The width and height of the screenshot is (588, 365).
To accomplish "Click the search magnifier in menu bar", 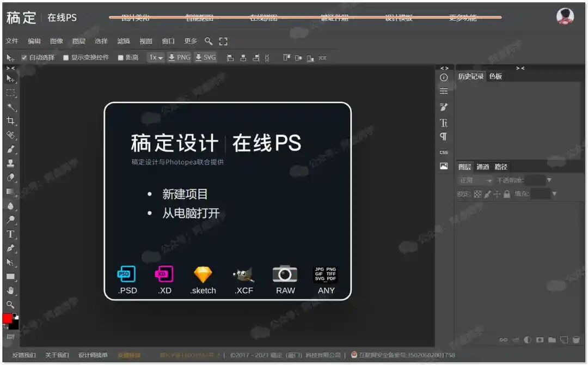I will [209, 41].
